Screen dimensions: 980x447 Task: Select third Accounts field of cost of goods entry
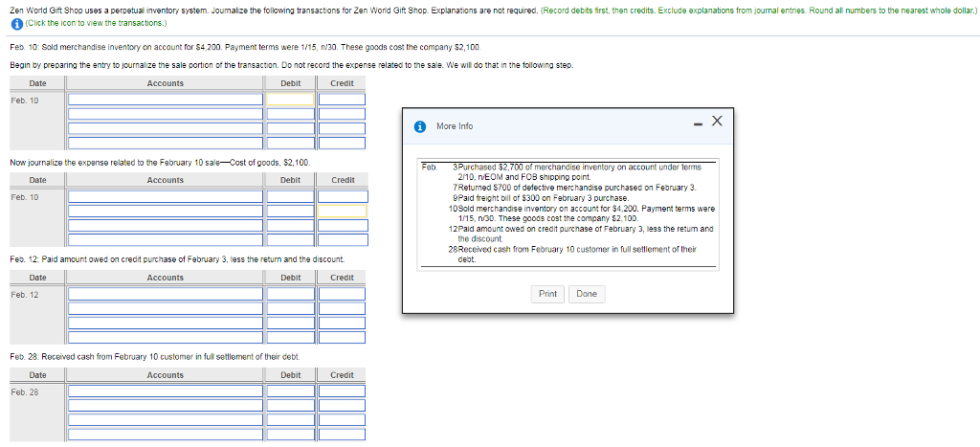point(166,225)
